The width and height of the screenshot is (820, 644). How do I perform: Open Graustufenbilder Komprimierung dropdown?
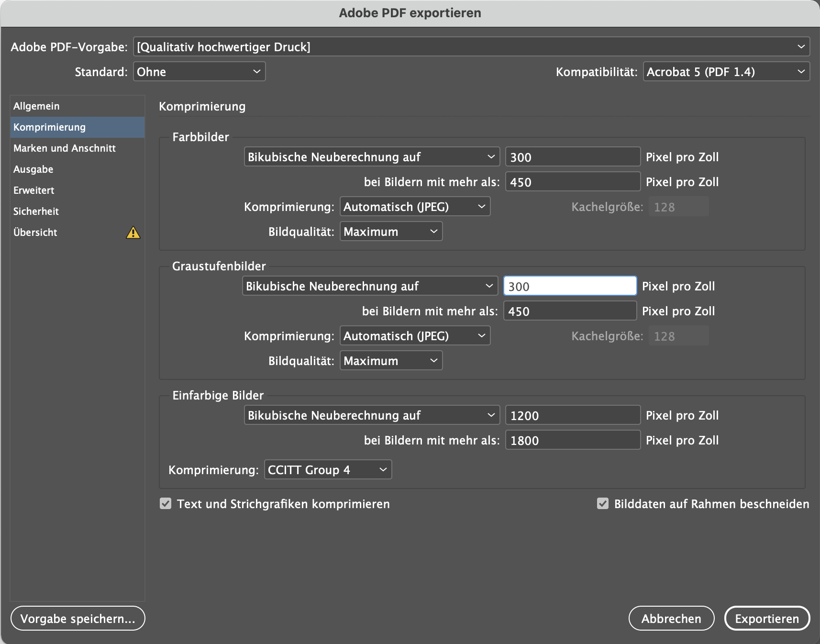click(x=415, y=336)
